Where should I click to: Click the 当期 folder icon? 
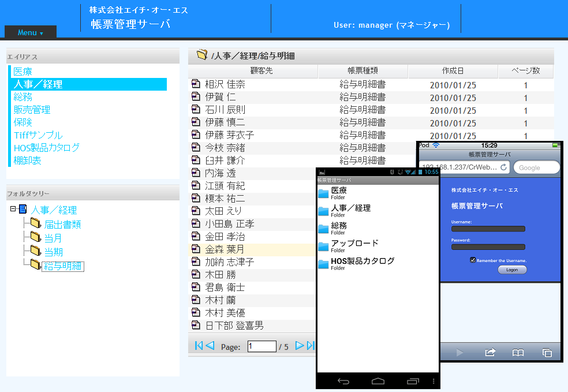(x=36, y=251)
